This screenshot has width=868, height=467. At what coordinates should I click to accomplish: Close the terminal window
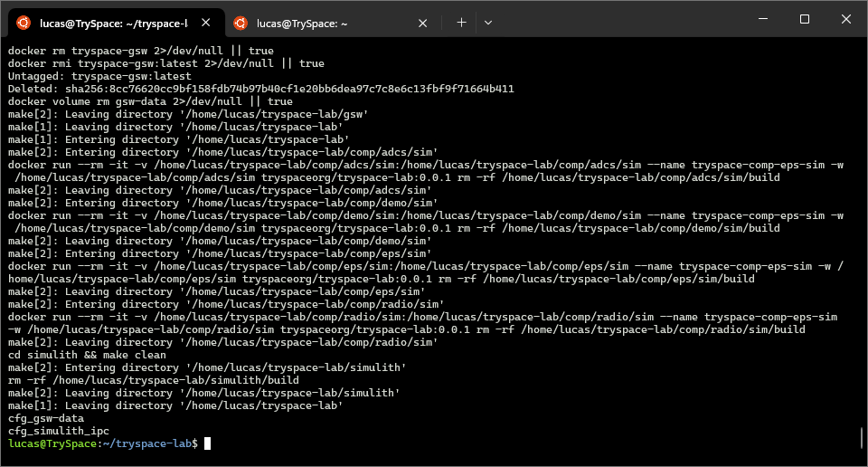[846, 19]
